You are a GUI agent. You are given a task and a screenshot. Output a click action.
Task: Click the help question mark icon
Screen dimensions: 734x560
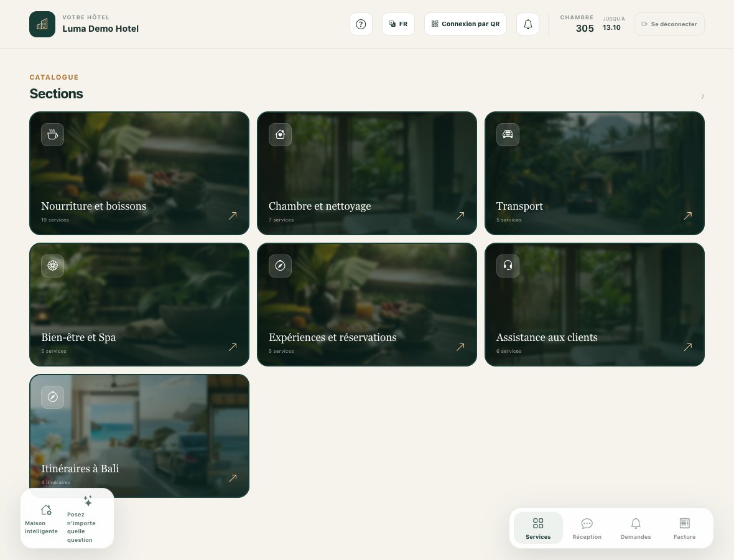click(x=361, y=24)
